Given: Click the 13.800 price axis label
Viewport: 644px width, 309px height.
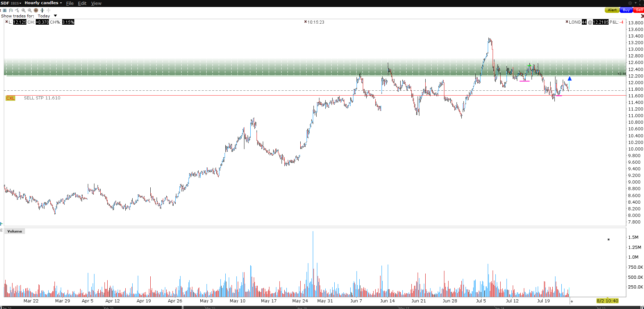Looking at the screenshot, I should [636, 23].
